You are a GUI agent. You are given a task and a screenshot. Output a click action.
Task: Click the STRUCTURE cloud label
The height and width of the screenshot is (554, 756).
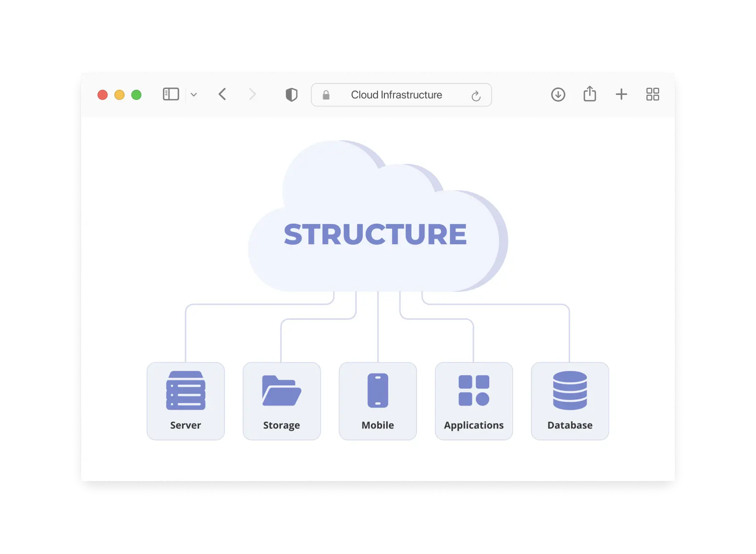coord(376,234)
